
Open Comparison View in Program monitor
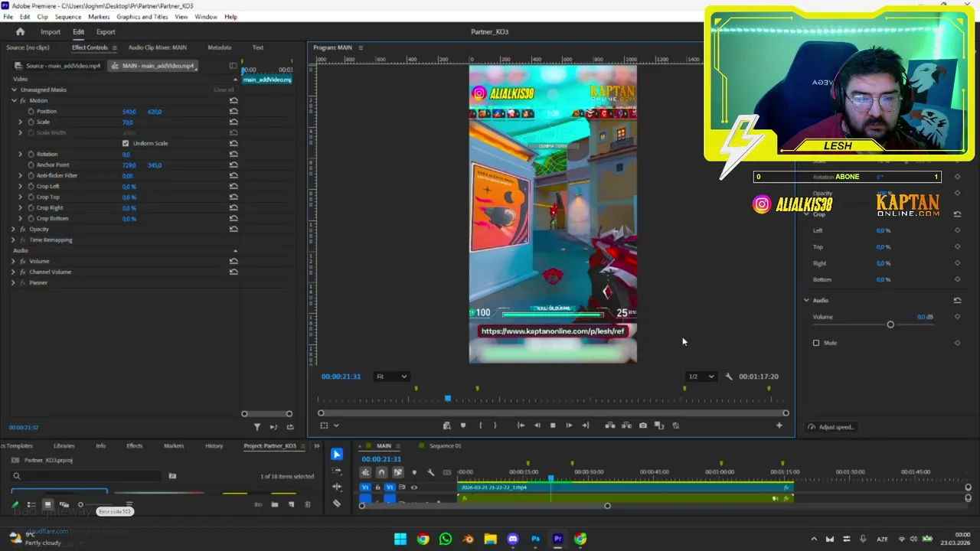point(659,425)
